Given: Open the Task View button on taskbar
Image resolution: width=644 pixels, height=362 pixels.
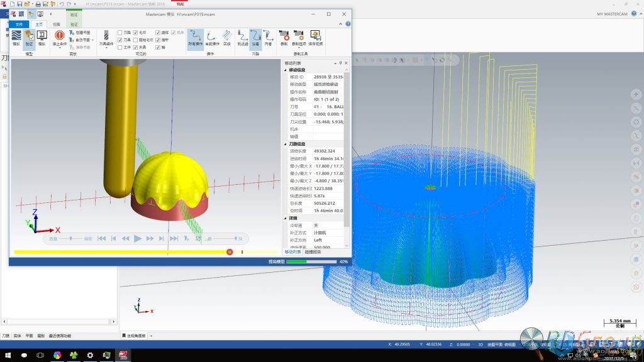Looking at the screenshot, I should [x=40, y=355].
